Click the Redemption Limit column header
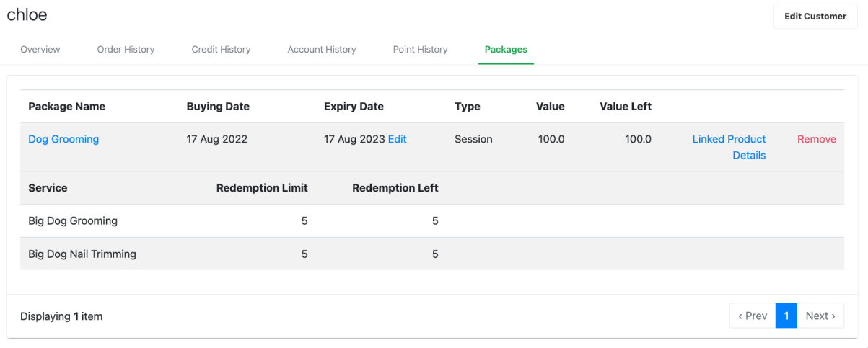 [x=262, y=187]
